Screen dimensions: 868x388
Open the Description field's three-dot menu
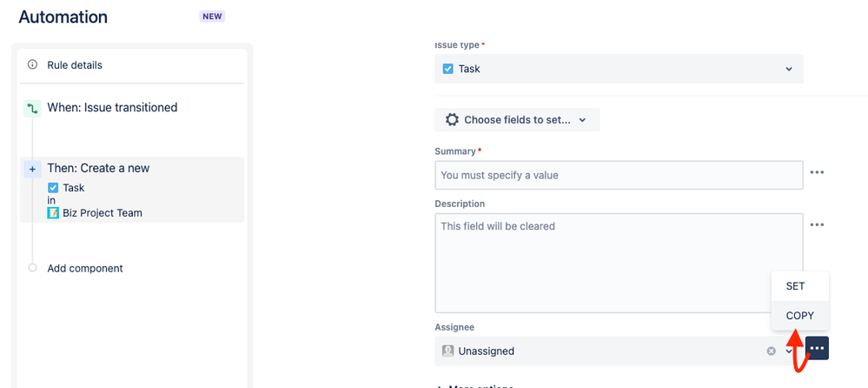(817, 224)
